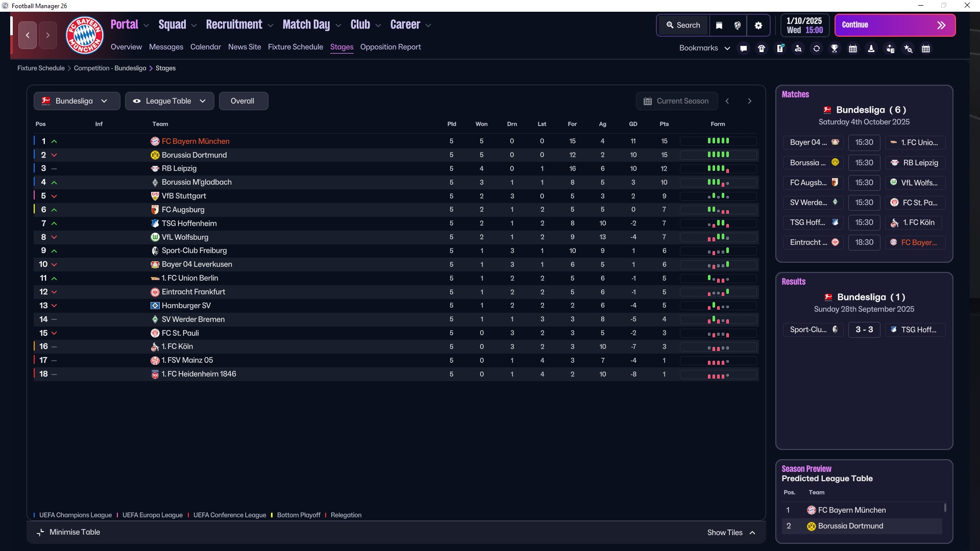
Task: Click the globe world icon
Action: 738,26
